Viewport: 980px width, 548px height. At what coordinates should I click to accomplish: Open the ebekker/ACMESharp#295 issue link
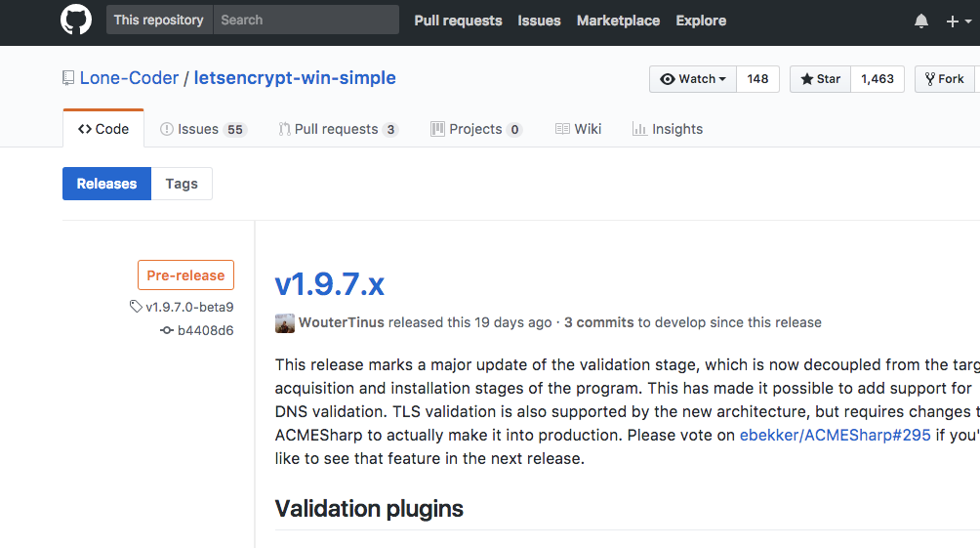pyautogui.click(x=835, y=435)
